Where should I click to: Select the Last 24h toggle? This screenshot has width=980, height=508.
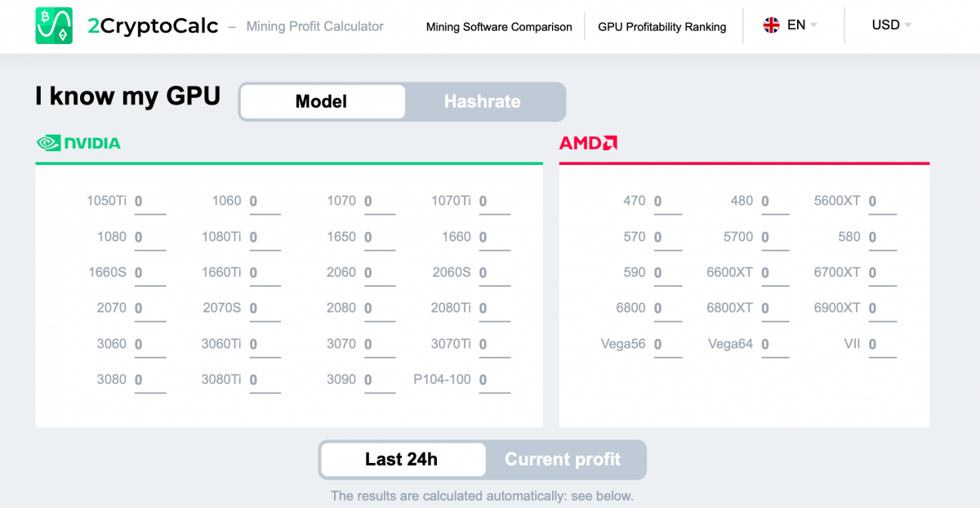coord(403,459)
